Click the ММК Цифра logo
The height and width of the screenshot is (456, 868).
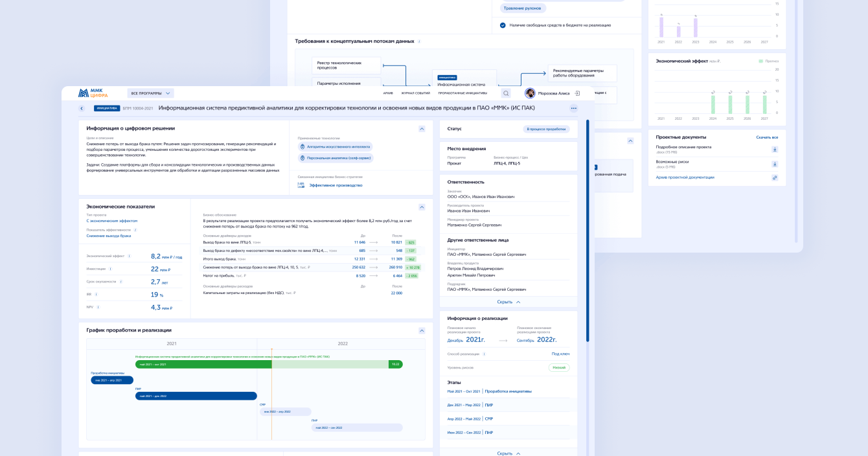point(93,93)
